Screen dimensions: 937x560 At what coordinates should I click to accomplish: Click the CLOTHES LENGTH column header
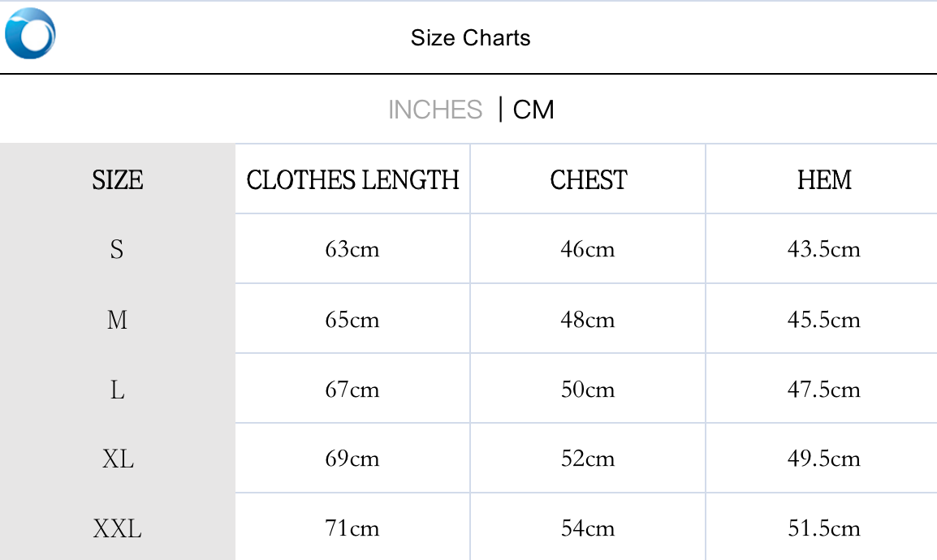pos(352,179)
